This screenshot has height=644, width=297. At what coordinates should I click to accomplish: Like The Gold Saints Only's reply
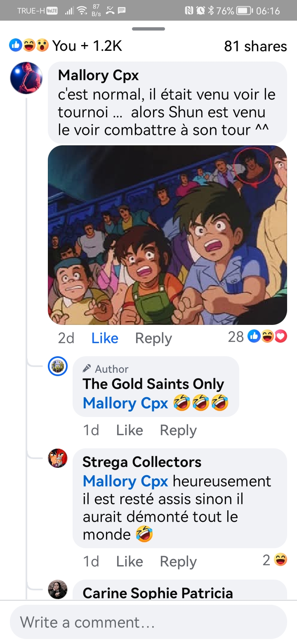coord(130,431)
